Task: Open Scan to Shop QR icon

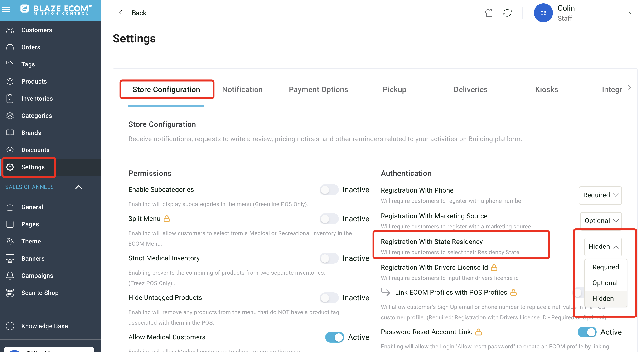Action: tap(10, 293)
